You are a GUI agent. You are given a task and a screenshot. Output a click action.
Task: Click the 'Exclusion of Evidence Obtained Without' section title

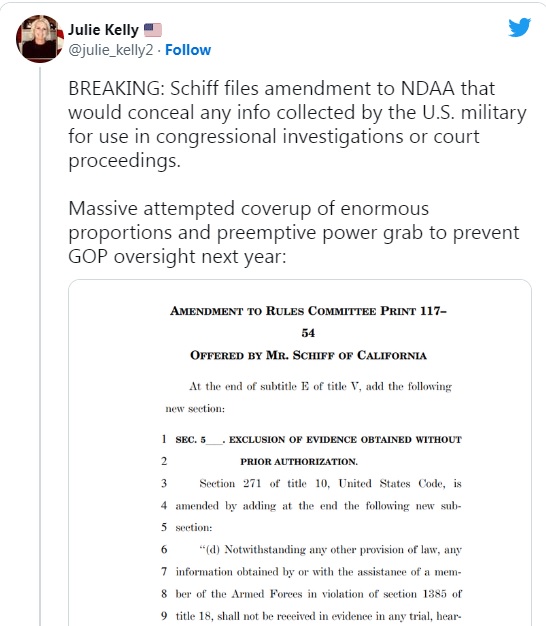point(318,440)
